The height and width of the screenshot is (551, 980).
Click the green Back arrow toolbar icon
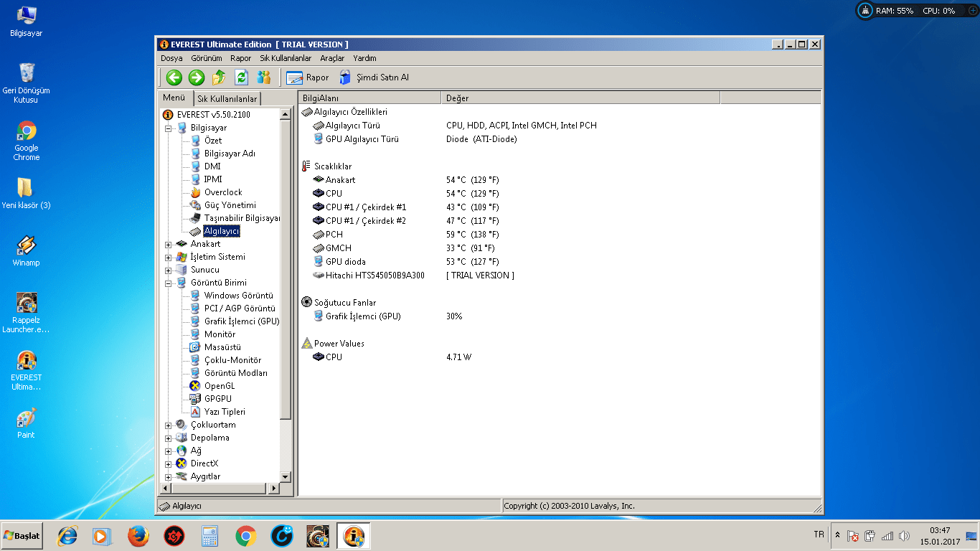coord(174,77)
